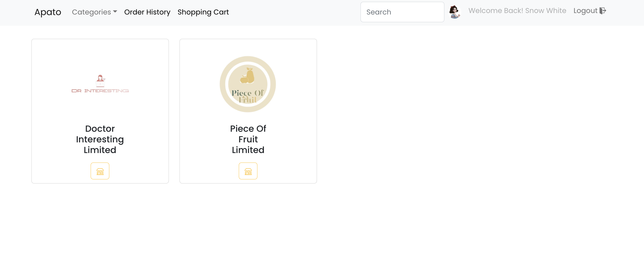Click Logout to sign out

click(585, 11)
